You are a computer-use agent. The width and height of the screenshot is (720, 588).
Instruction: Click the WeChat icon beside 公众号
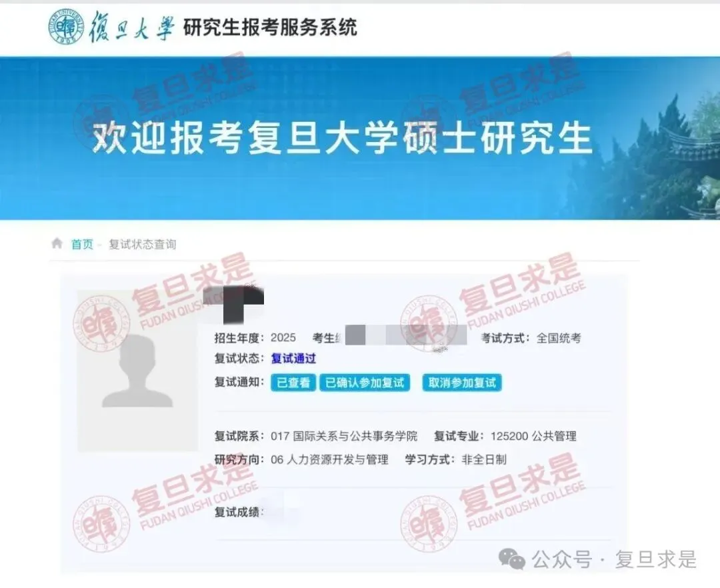(512, 559)
